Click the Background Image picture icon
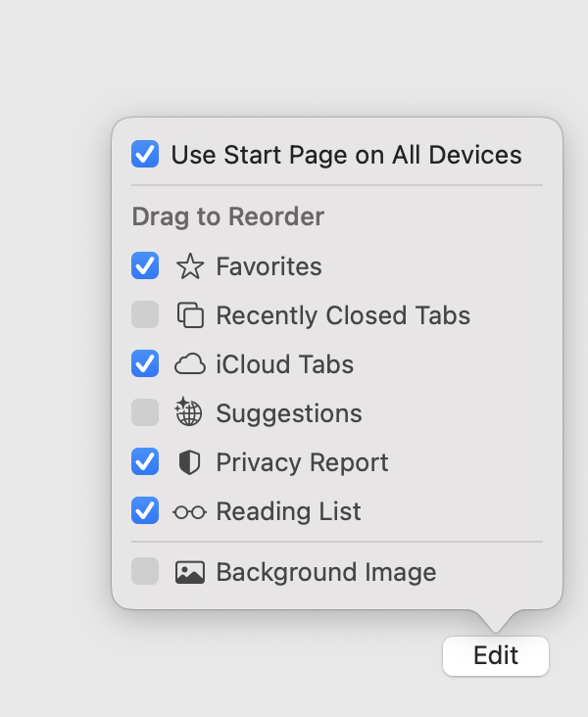The width and height of the screenshot is (588, 717). pyautogui.click(x=190, y=572)
